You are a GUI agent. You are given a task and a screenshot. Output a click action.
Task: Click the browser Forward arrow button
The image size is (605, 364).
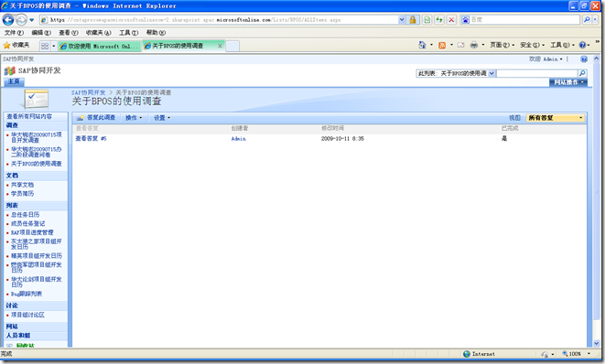21,19
